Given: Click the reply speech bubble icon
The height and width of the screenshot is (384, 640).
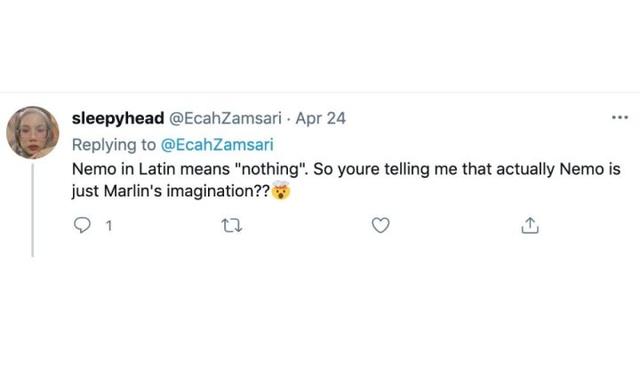Looking at the screenshot, I should tap(82, 225).
